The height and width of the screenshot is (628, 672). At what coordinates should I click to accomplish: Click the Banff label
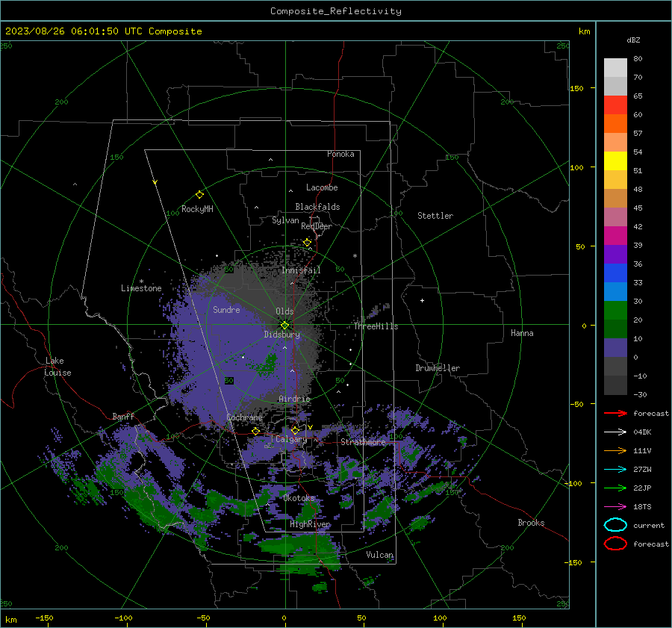123,416
